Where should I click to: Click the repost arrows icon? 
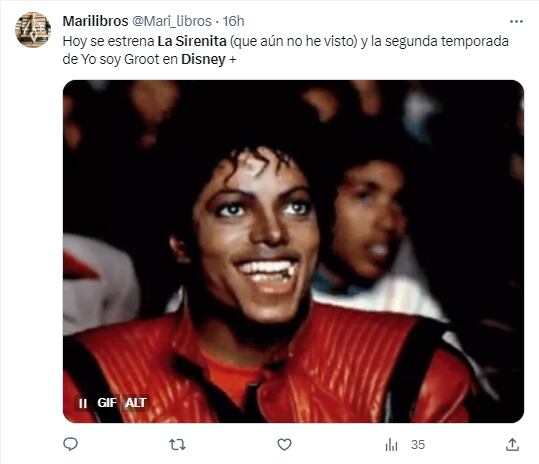pos(177,445)
